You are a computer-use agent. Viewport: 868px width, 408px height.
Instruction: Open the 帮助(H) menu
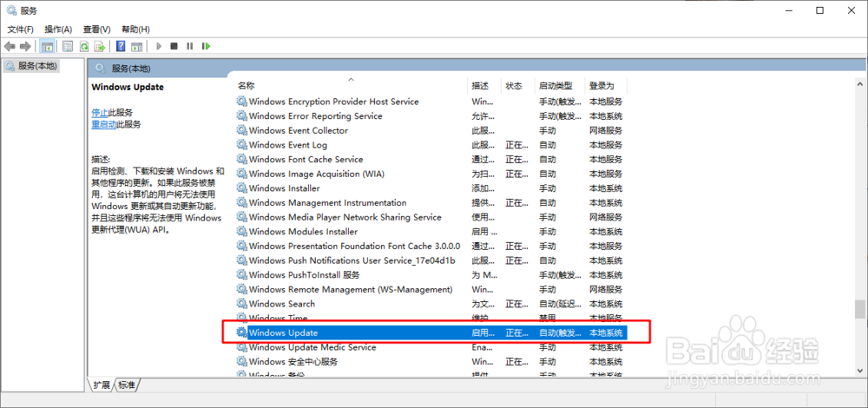[x=135, y=30]
